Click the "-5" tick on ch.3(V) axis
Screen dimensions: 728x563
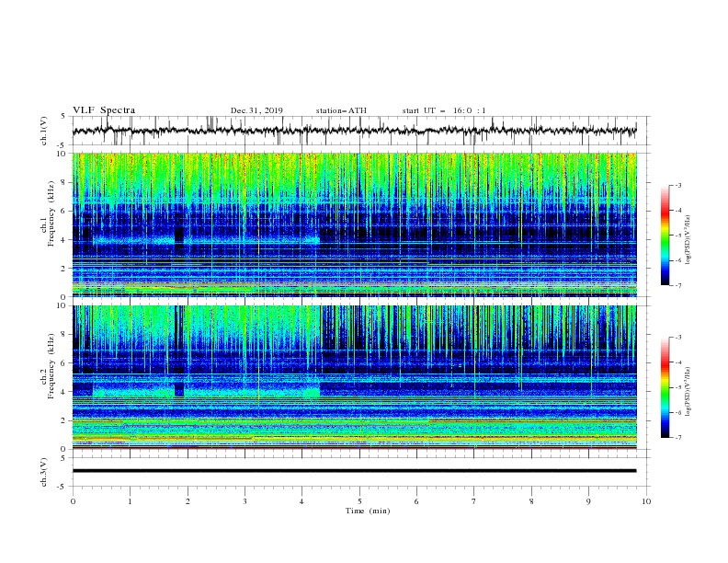pyautogui.click(x=63, y=487)
